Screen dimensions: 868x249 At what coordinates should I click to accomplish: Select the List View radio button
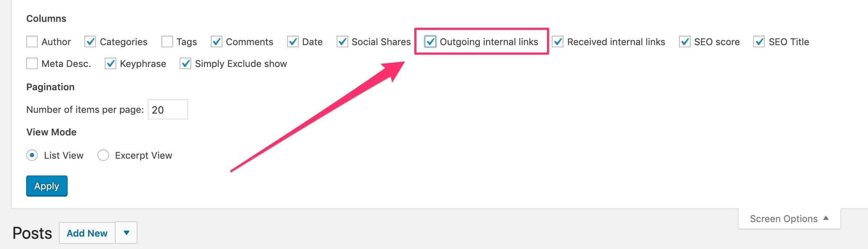32,155
